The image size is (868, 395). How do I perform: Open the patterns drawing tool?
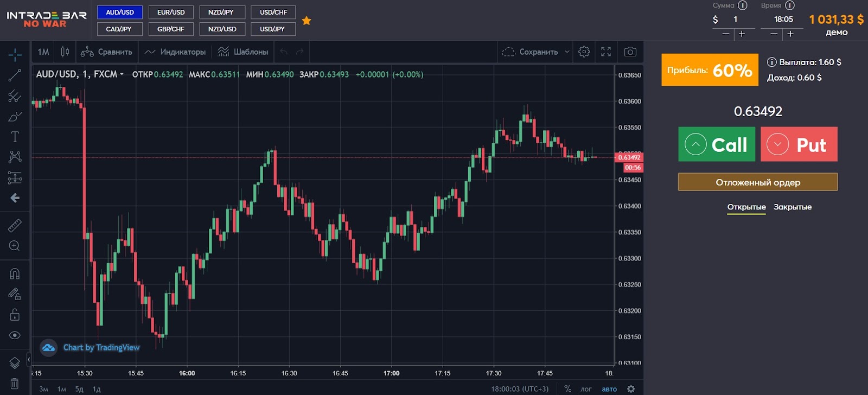[15, 157]
